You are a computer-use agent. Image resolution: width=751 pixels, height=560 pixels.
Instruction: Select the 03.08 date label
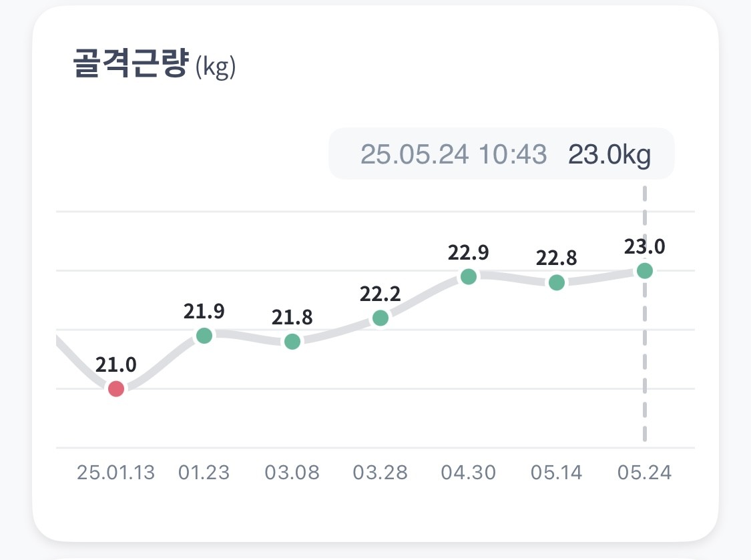292,473
